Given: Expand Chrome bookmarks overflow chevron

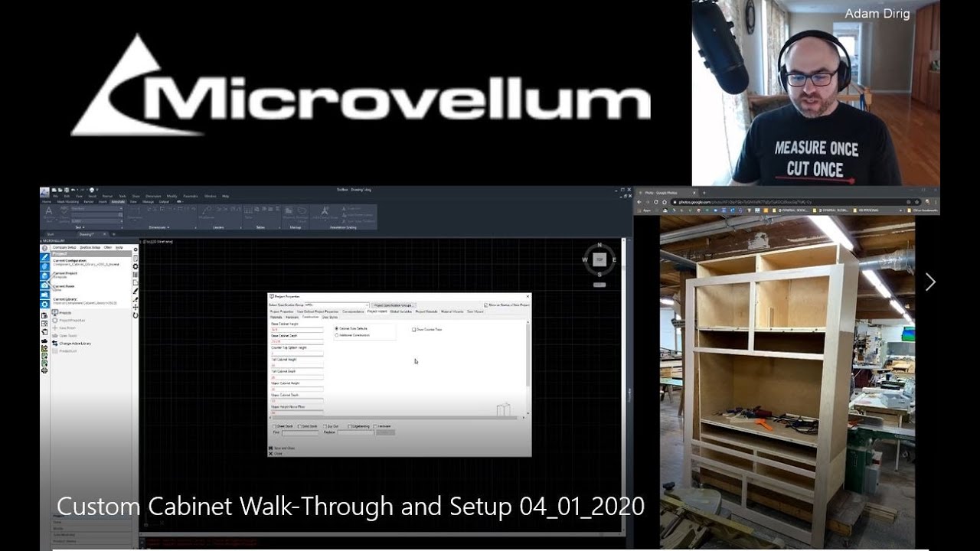Looking at the screenshot, I should point(900,210).
